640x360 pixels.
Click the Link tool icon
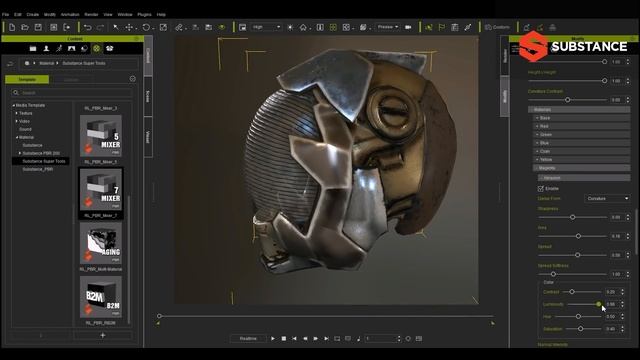(x=179, y=27)
